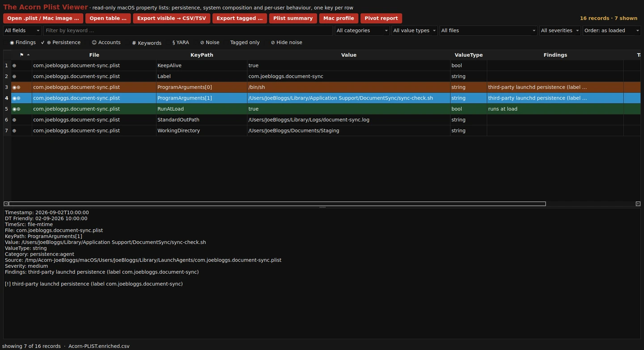Export visible rows to CSV/TSV
This screenshot has width=644, height=350.
coord(171,18)
